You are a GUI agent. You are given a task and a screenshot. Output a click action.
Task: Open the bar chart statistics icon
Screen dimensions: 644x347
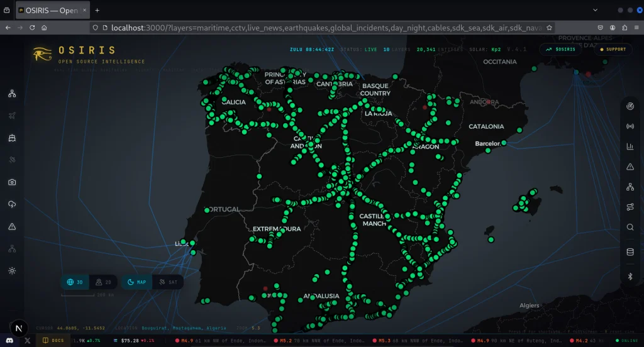pos(630,146)
